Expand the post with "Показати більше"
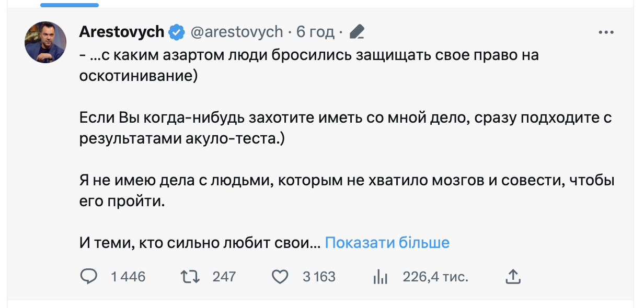 point(387,243)
